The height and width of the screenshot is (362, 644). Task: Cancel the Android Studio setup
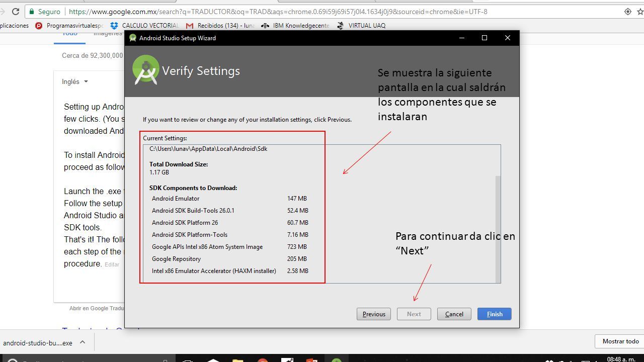(454, 314)
